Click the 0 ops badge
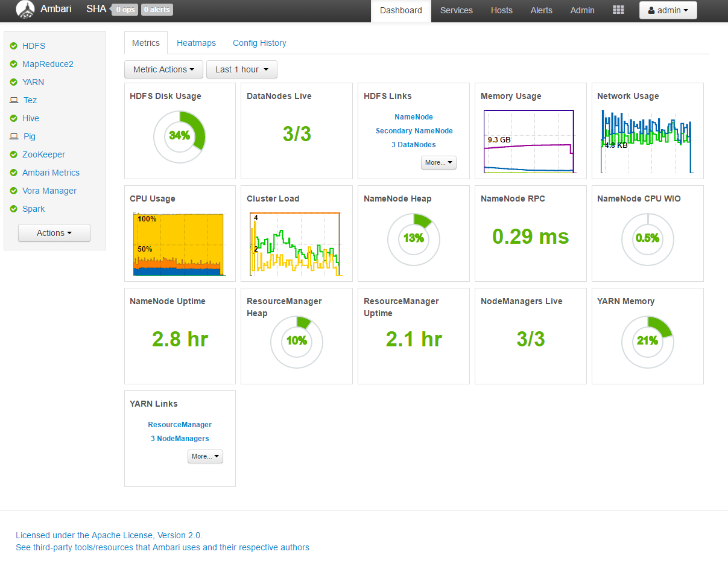 pos(125,10)
